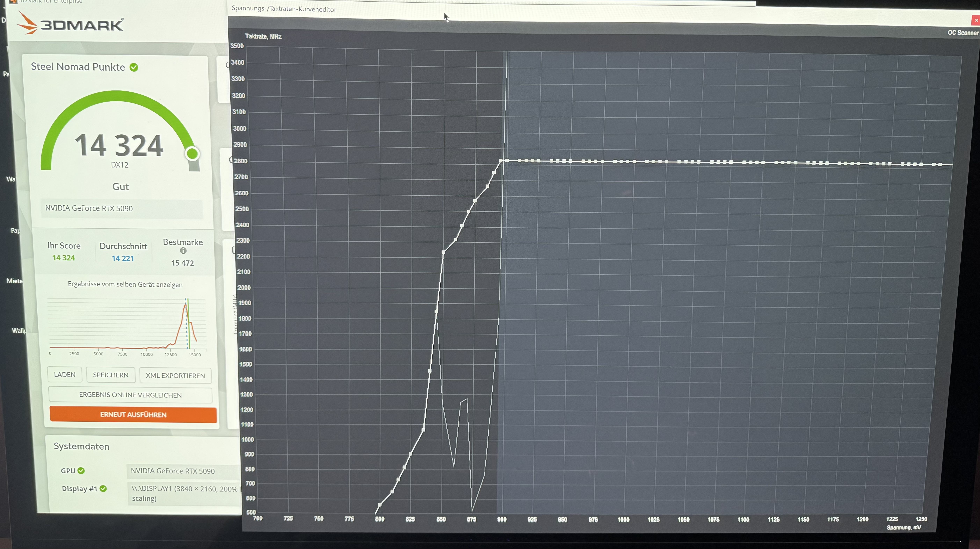The width and height of the screenshot is (980, 549).
Task: Click the green check next to GPU
Action: tap(81, 471)
